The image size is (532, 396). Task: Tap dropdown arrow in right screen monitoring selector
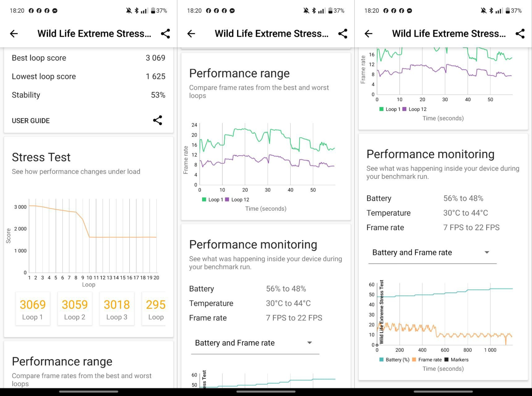pyautogui.click(x=487, y=252)
